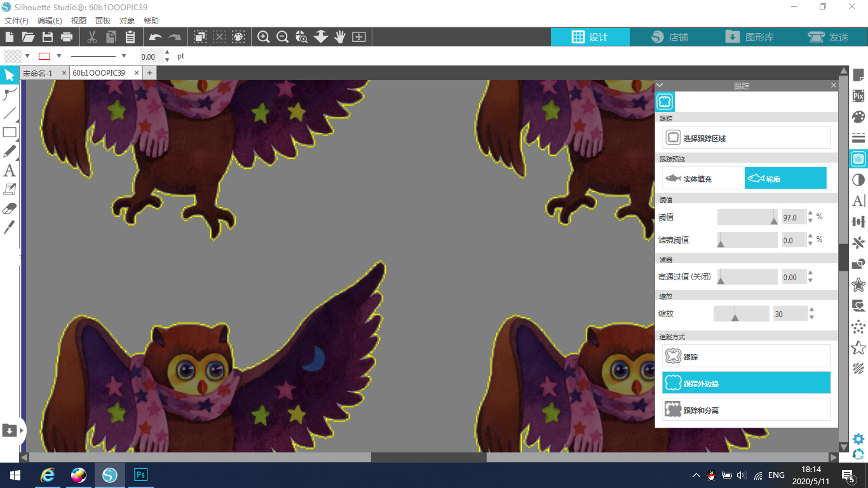The image size is (868, 488).
Task: Paste using the clipboard icon
Action: (x=130, y=37)
